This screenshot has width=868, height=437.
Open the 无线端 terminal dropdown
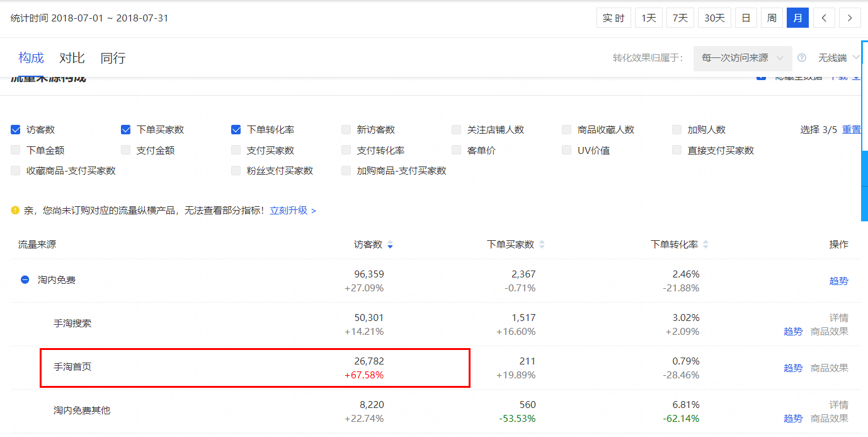tap(833, 57)
